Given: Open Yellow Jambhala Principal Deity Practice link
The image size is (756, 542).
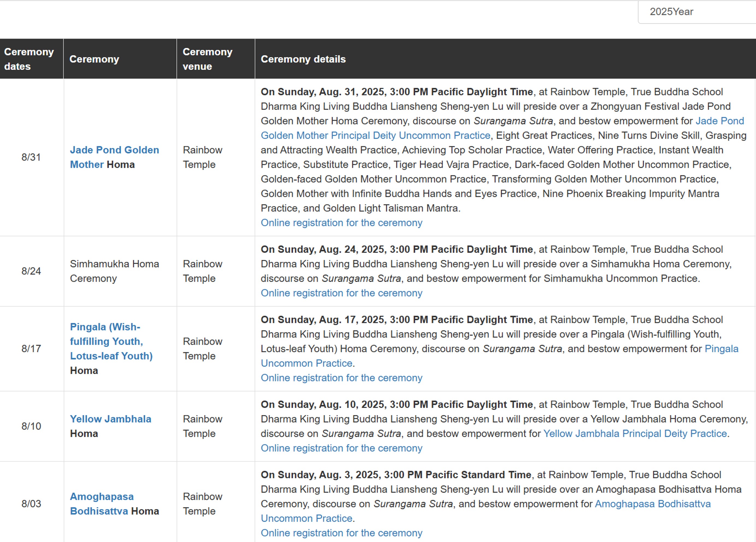Looking at the screenshot, I should 635,433.
